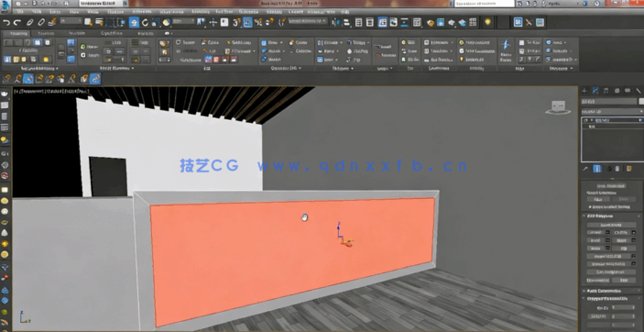Screen dimensions: 644x332
Task: Switch to the Freeform ribbon tab
Action: [46, 33]
